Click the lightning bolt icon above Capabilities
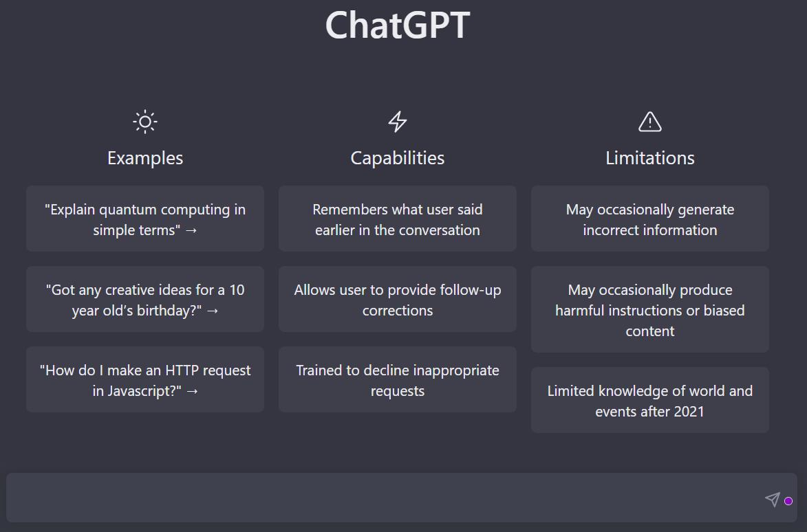This screenshot has height=532, width=807. click(397, 121)
